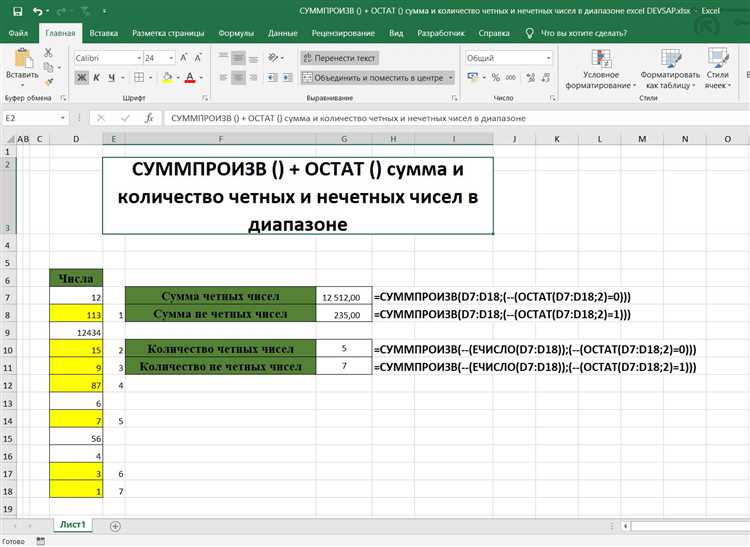Select the Лист1 sheet tab
750x547 pixels.
click(x=73, y=525)
